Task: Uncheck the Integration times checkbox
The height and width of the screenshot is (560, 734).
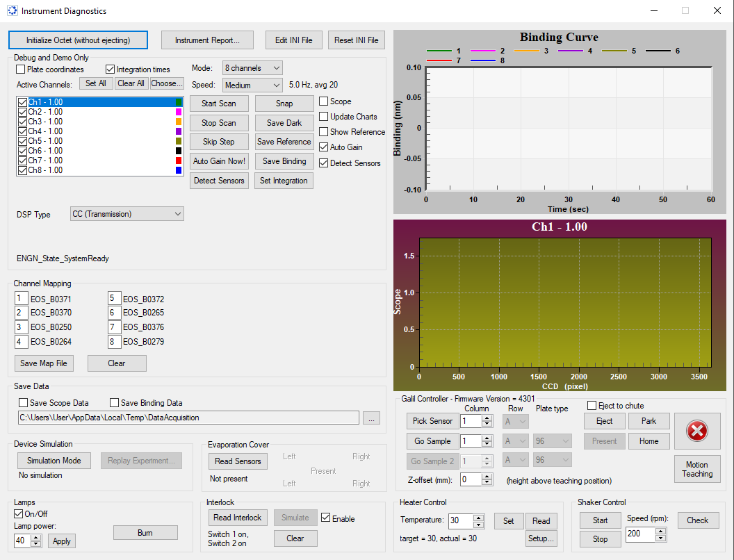Action: click(110, 69)
